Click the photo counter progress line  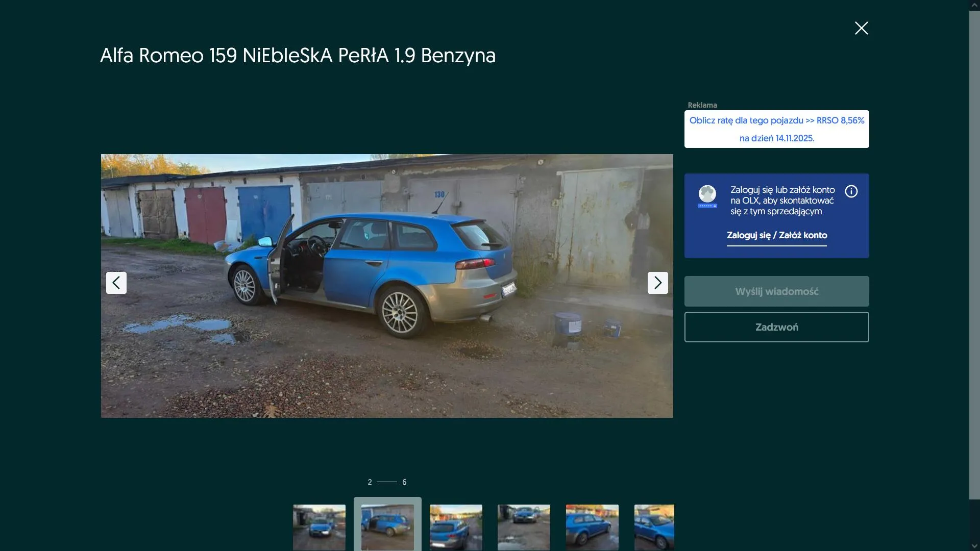point(387,482)
